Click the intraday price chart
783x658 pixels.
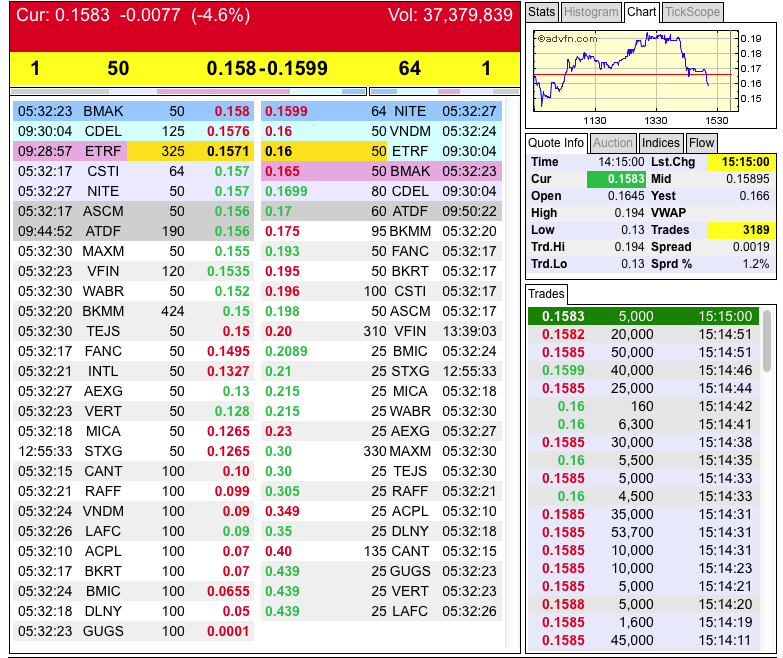pos(635,68)
